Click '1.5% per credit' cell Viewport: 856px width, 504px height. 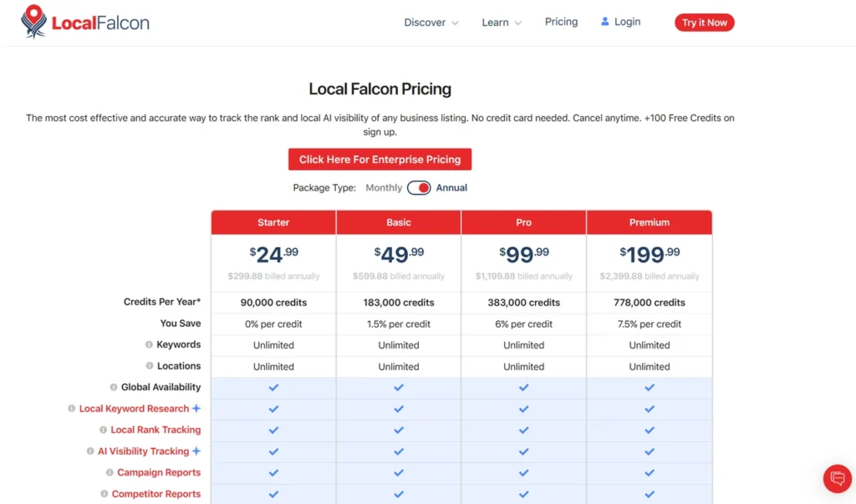click(x=399, y=323)
